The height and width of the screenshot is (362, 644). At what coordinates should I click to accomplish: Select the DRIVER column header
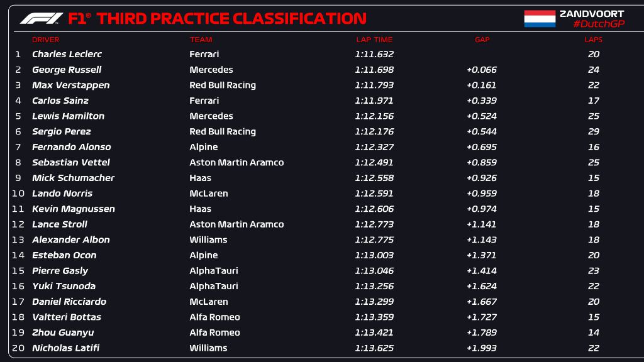coord(45,40)
